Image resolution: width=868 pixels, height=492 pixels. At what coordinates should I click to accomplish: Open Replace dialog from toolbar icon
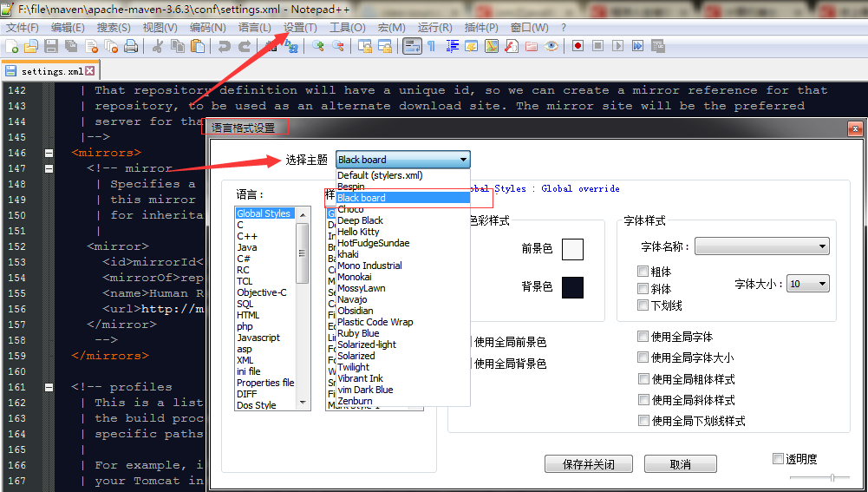pyautogui.click(x=291, y=47)
